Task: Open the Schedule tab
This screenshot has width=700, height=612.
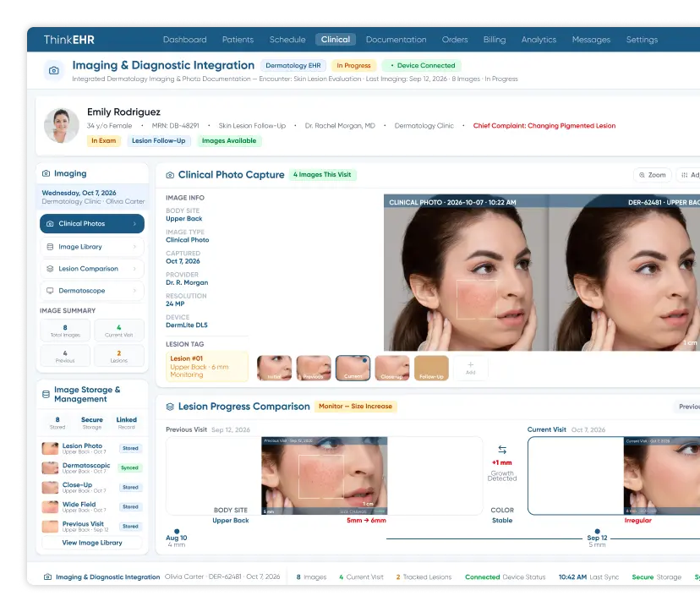Action: coord(287,39)
